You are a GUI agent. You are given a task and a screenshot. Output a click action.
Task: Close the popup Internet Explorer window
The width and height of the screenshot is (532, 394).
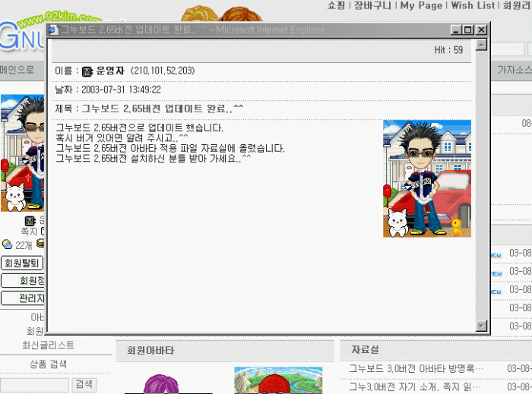pyautogui.click(x=481, y=30)
